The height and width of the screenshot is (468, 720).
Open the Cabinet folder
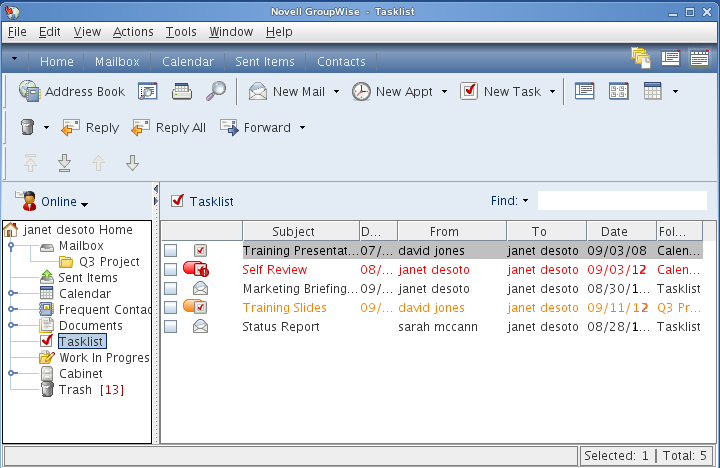coord(81,374)
